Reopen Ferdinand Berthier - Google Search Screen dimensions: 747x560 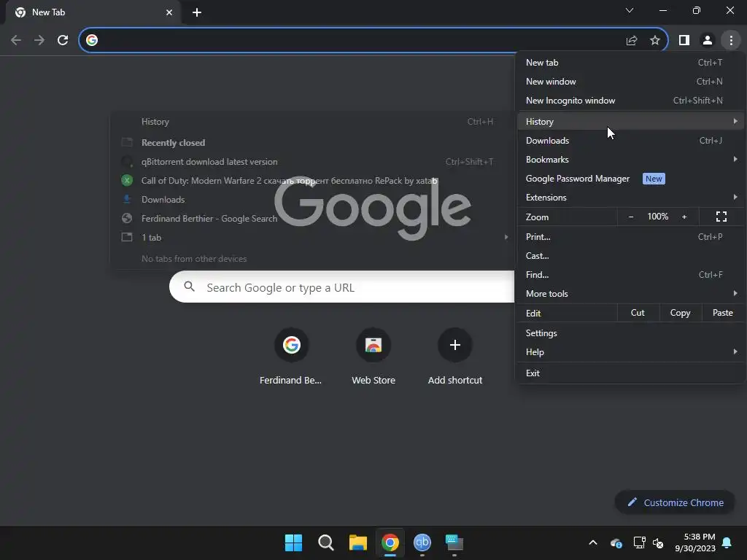pyautogui.click(x=312, y=219)
